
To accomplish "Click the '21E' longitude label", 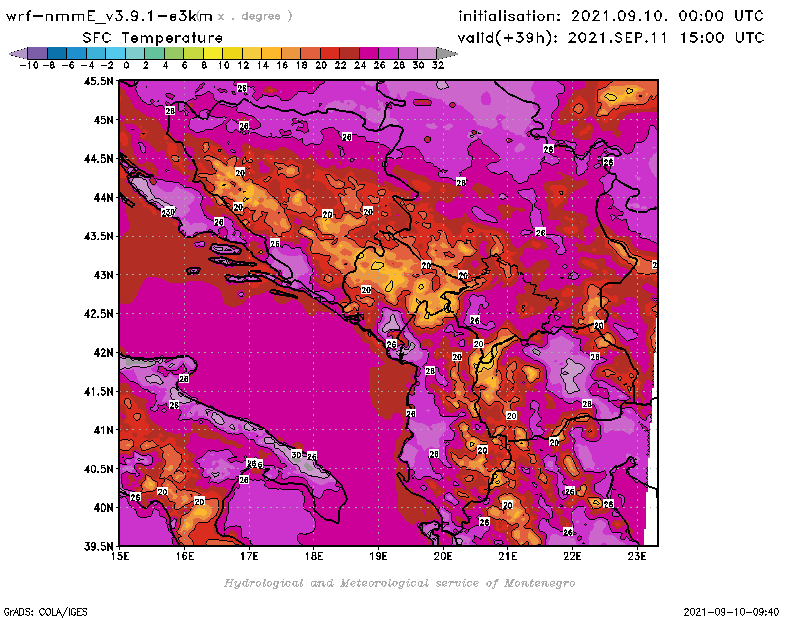I will click(508, 556).
